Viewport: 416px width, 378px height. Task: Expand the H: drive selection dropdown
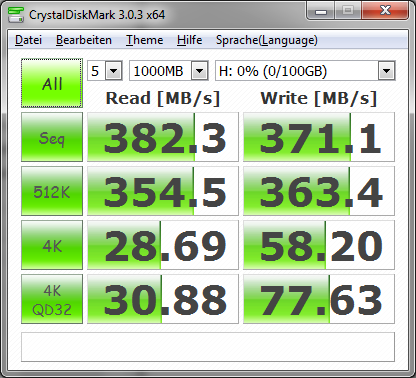386,71
